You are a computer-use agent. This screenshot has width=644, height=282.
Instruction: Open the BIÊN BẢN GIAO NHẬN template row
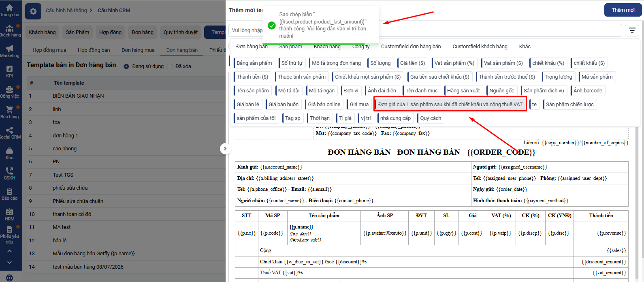[x=78, y=96]
